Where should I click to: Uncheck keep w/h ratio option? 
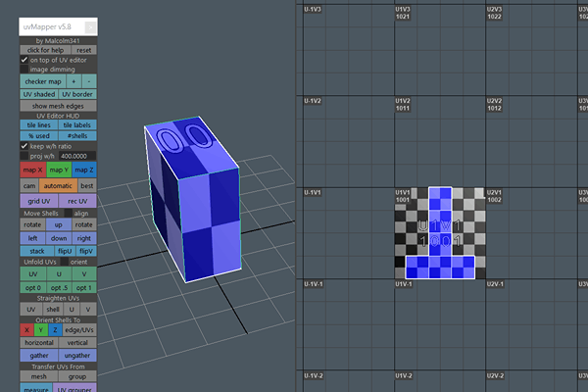coord(24,146)
